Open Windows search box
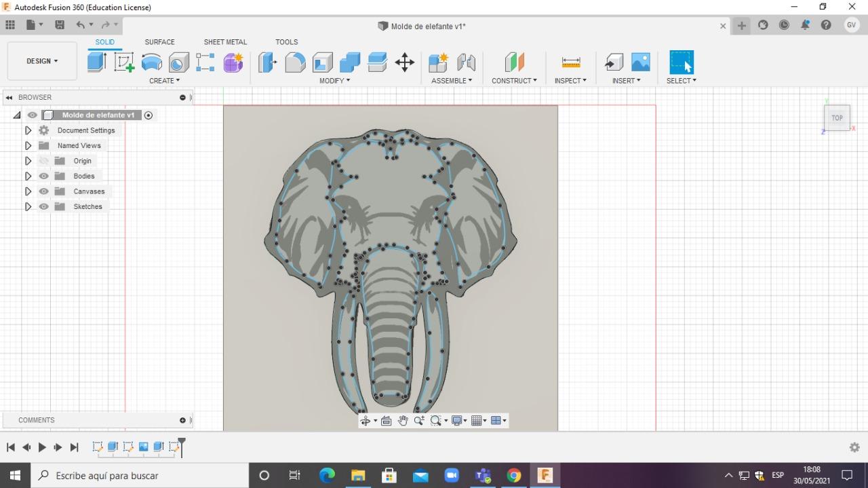The width and height of the screenshot is (868, 488). [x=139, y=475]
